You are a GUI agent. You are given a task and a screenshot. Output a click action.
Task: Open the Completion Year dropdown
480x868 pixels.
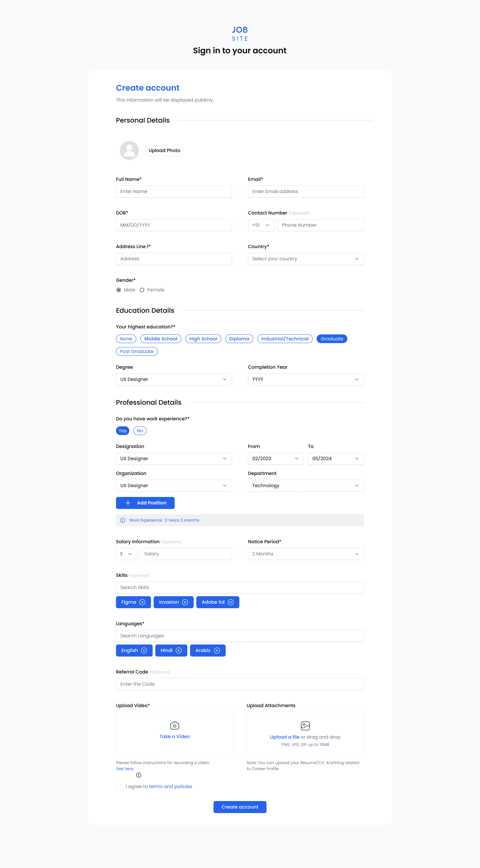point(306,379)
